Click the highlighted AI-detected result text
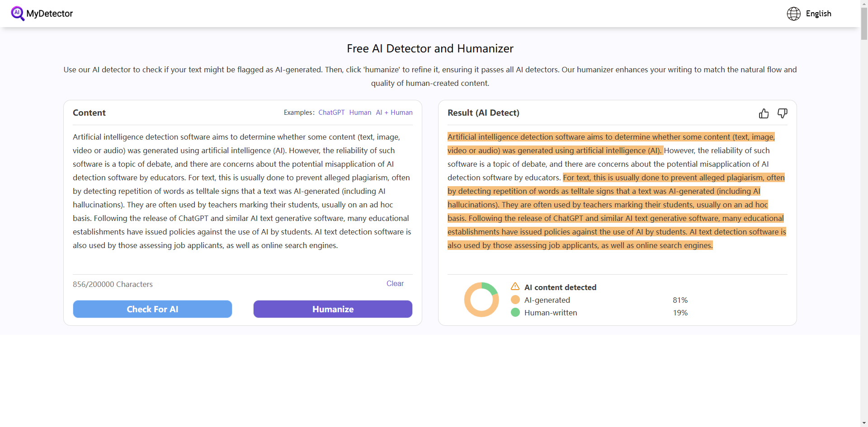Image resolution: width=868 pixels, height=427 pixels. pos(617,211)
